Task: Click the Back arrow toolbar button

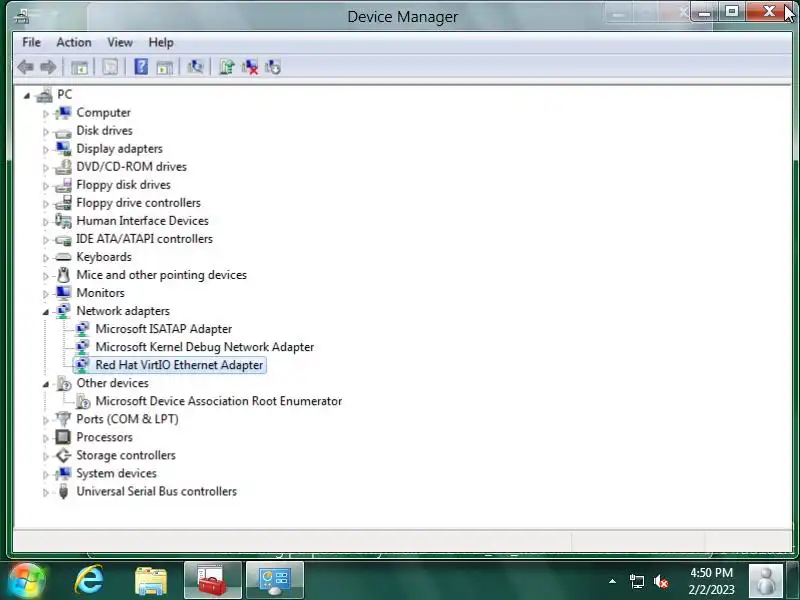Action: pos(26,67)
